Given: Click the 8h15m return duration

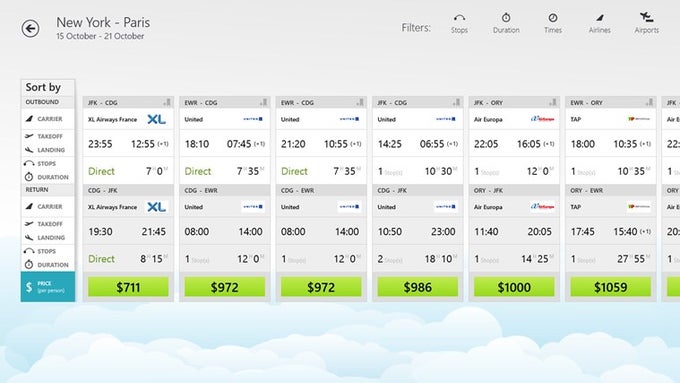Looking at the screenshot, I should click(x=154, y=259).
